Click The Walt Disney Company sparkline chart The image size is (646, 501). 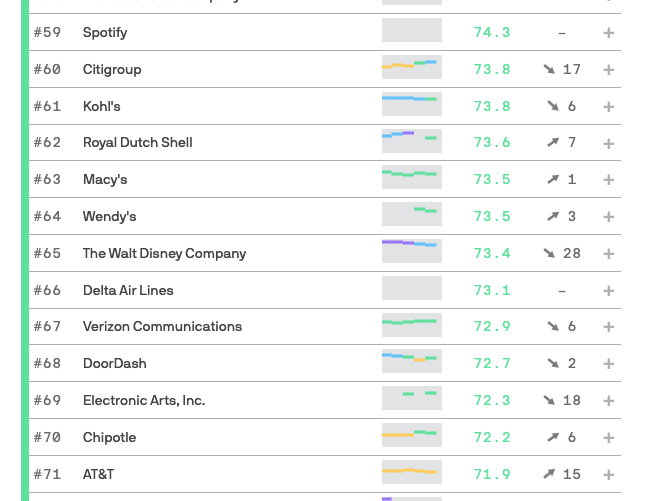[411, 253]
